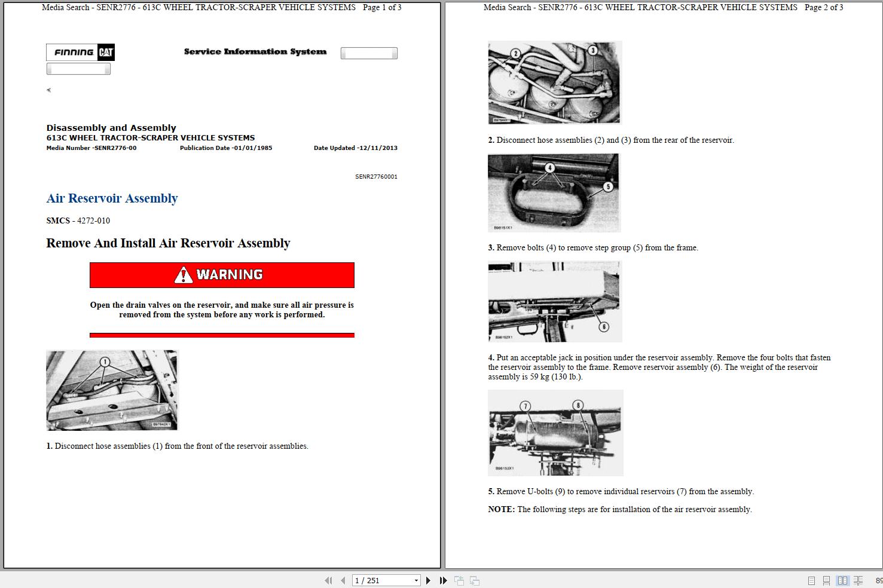Select the single page view icon
The height and width of the screenshot is (588, 883).
pos(811,580)
